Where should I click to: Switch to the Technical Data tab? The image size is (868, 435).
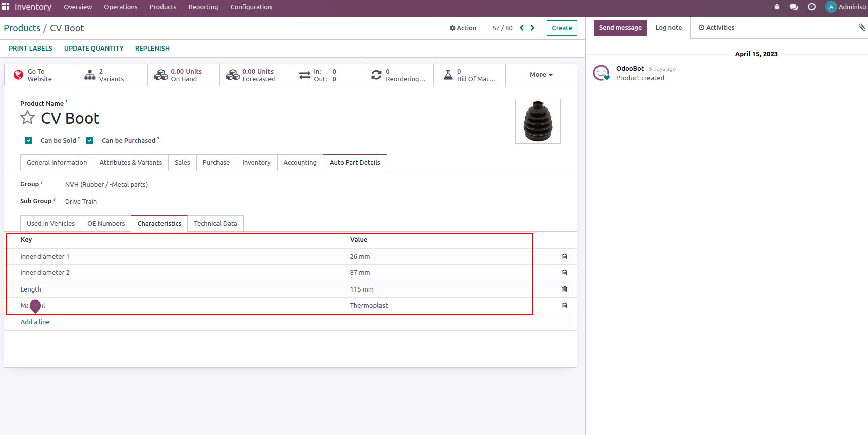(215, 224)
